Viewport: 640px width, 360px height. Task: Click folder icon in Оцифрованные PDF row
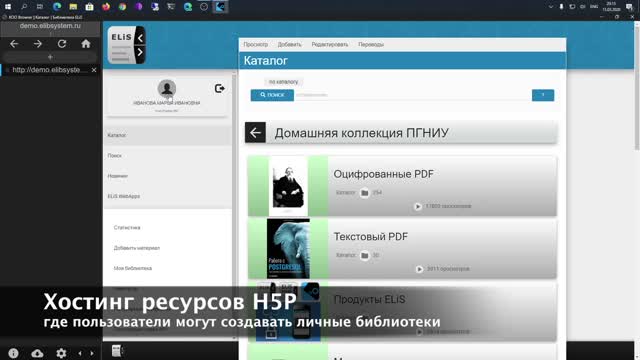364,193
